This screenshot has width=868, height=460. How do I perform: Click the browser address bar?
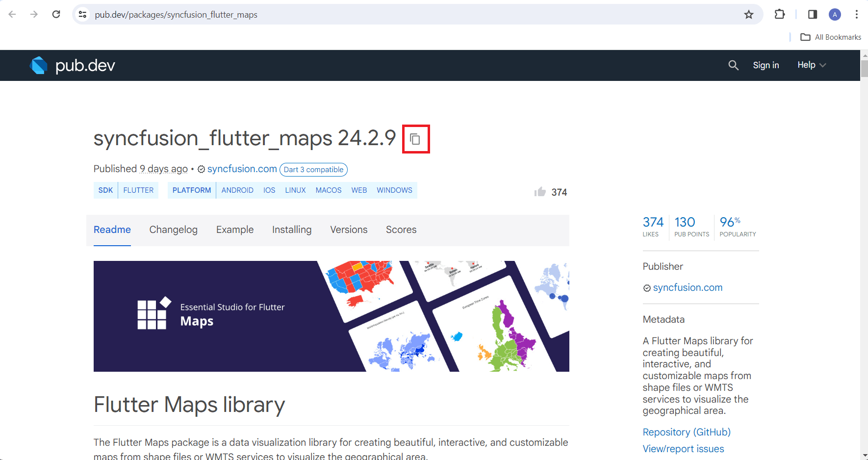pyautogui.click(x=417, y=15)
